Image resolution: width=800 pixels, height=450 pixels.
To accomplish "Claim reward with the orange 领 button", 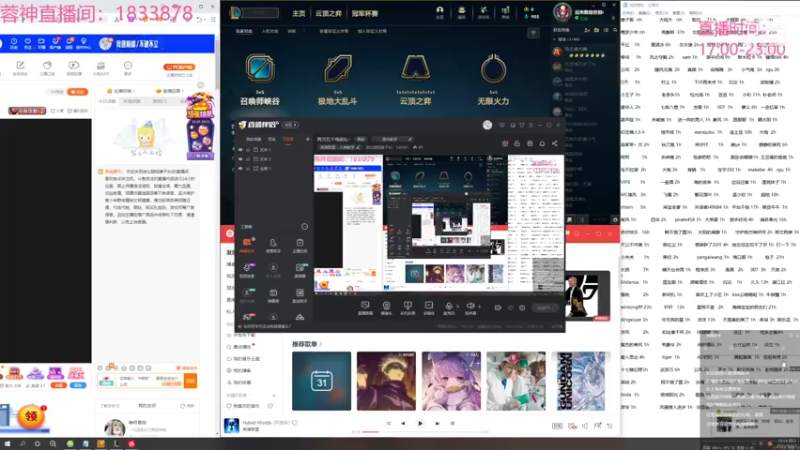I will [x=31, y=416].
